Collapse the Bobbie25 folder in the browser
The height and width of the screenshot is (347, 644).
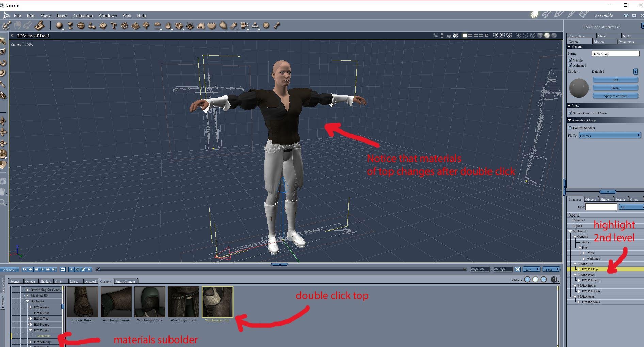(x=28, y=301)
